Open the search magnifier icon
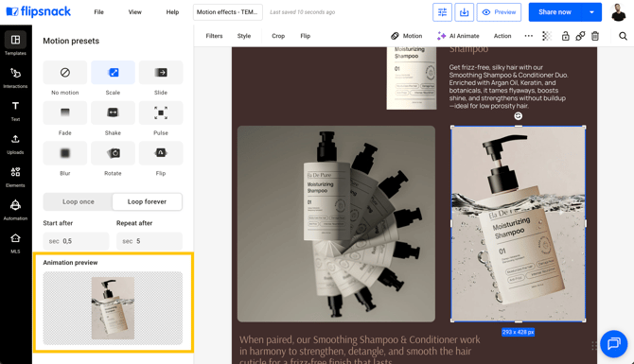634x364 pixels. pyautogui.click(x=623, y=36)
